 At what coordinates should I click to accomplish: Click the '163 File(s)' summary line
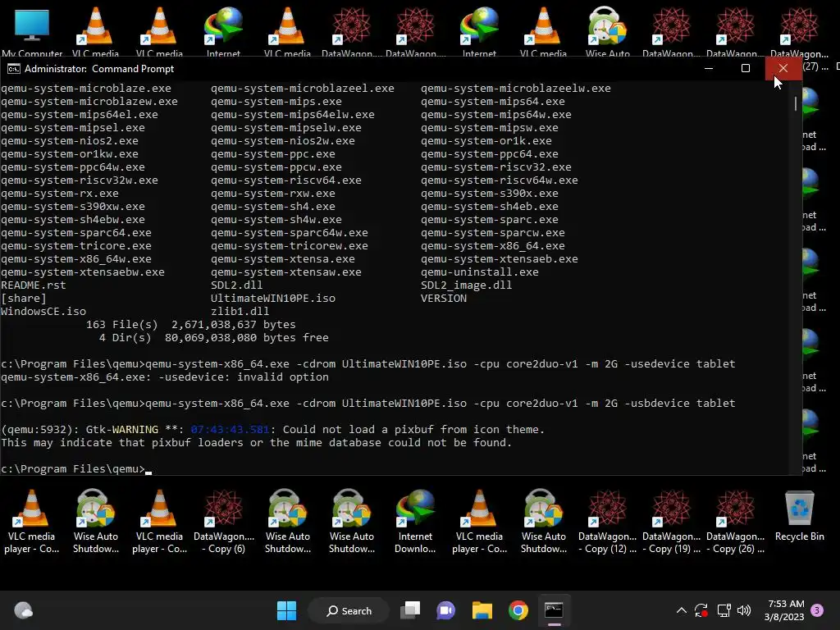[x=190, y=325]
